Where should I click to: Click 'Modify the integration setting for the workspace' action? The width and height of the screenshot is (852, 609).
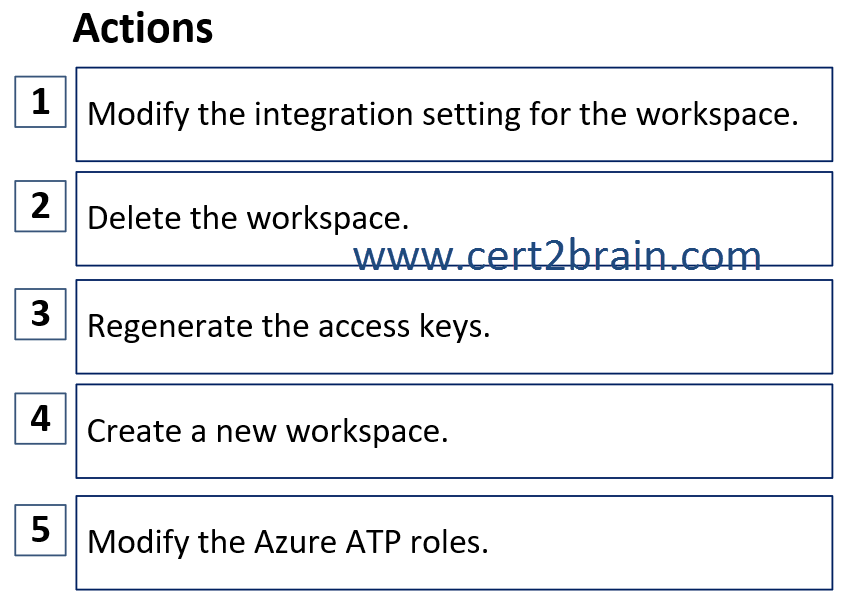click(x=454, y=114)
